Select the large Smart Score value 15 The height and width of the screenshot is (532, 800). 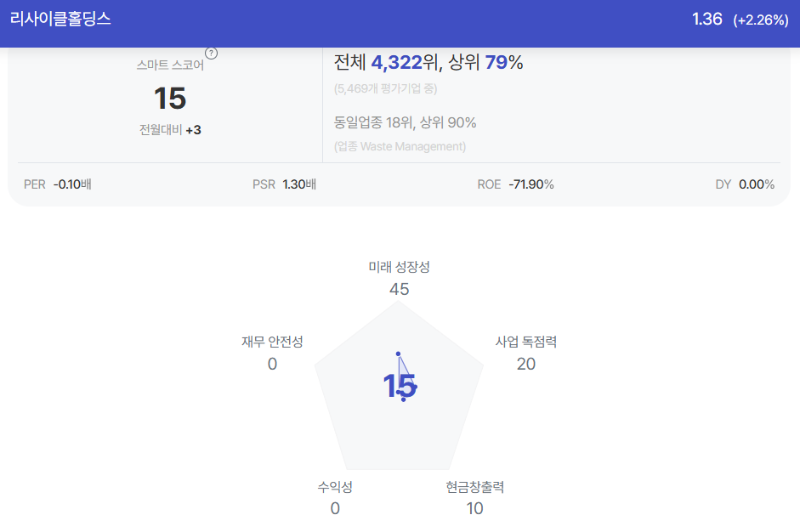[170, 99]
